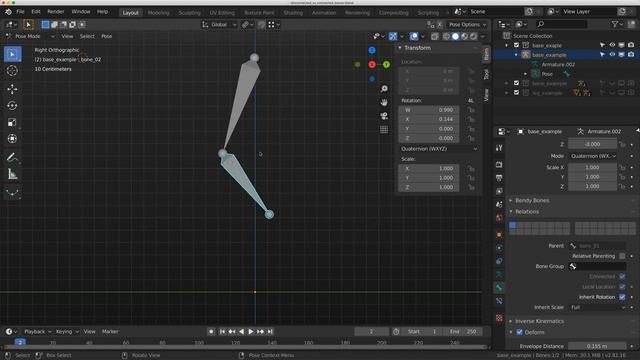
Task: Click the Zoom view magnifier icon
Action: tap(384, 89)
